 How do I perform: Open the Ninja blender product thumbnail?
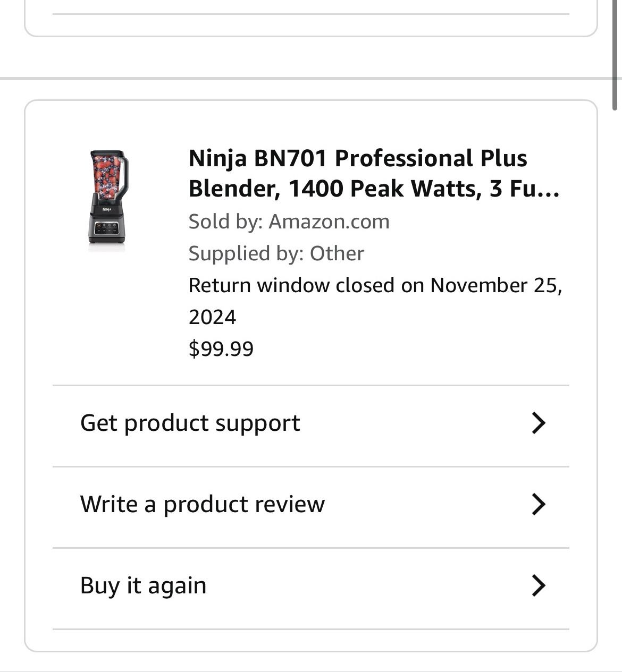tap(108, 197)
